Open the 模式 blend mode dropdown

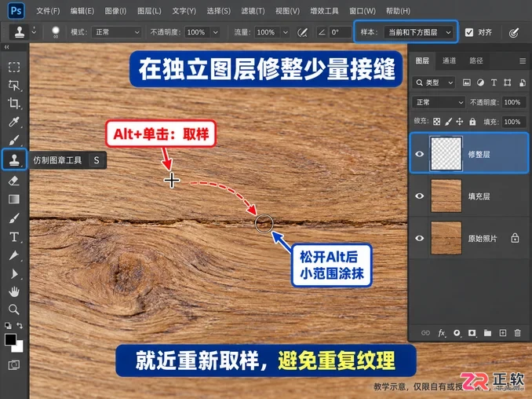click(117, 32)
